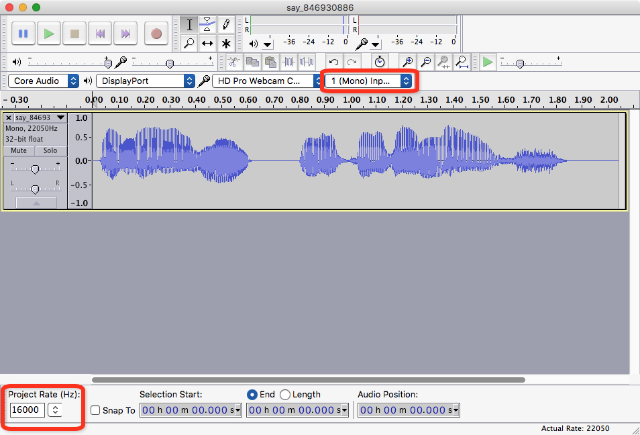Click the horizontal scrollbar below the tracks
The image size is (640, 435).
pyautogui.click(x=309, y=380)
